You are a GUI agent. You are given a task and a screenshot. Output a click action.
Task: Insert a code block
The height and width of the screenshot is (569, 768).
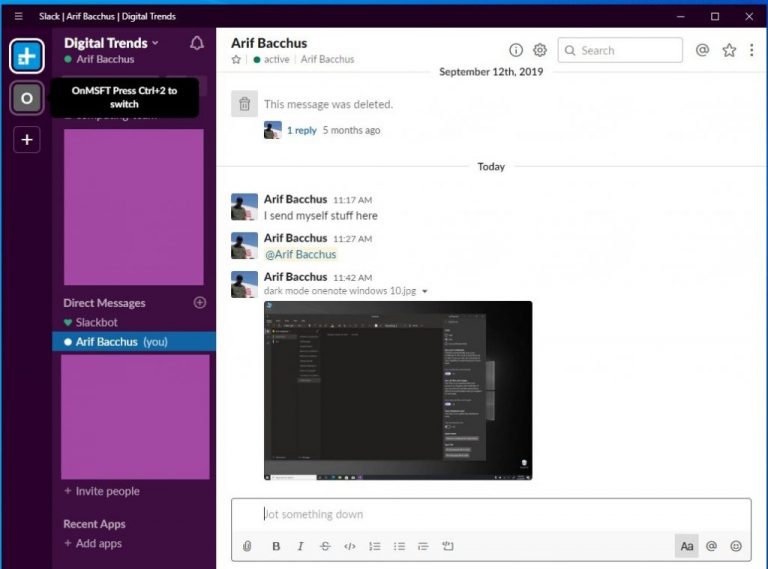(x=448, y=546)
